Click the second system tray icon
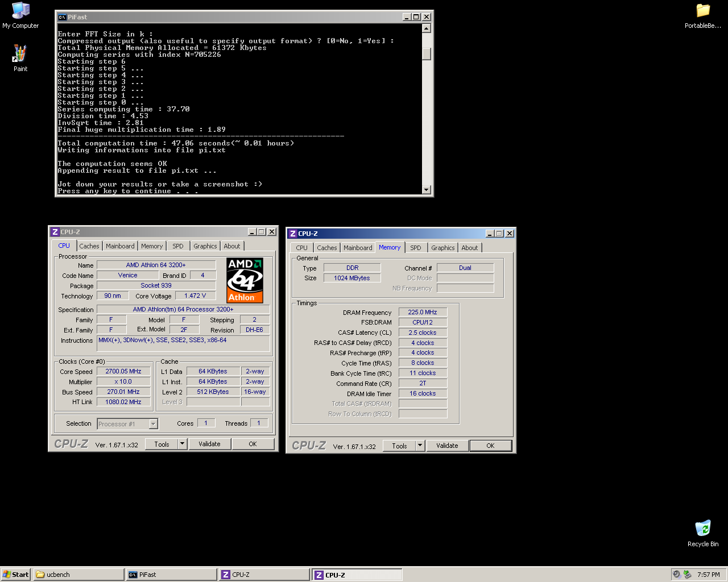The height and width of the screenshot is (582, 728). coord(687,575)
